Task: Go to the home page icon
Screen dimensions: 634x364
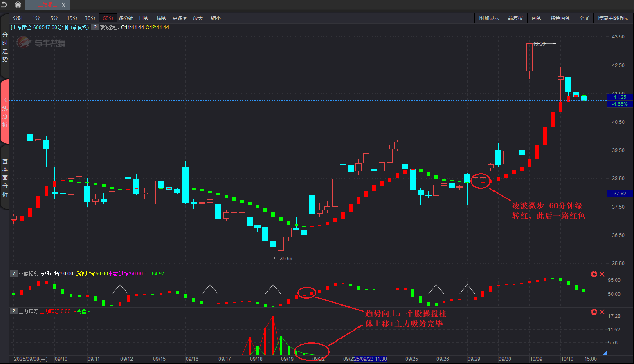Action: (18, 4)
